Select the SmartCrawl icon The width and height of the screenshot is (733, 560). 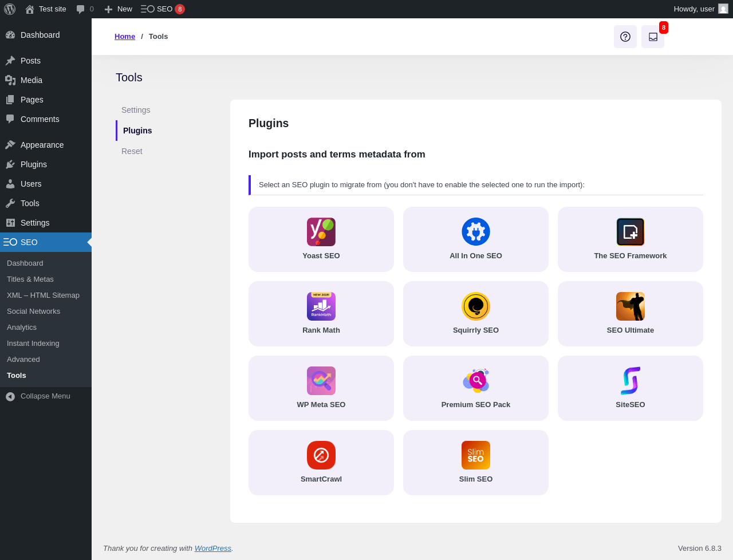[x=321, y=455]
